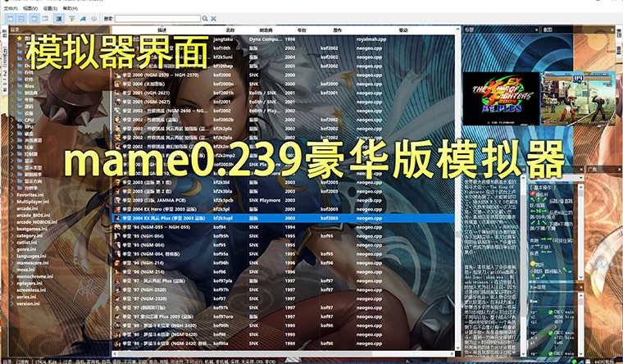Sort the list by 驱动 column header
The height and width of the screenshot is (364, 623).
click(403, 30)
